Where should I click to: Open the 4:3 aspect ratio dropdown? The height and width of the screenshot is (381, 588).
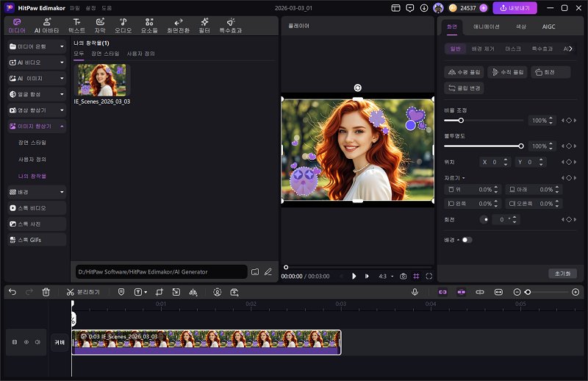click(386, 277)
